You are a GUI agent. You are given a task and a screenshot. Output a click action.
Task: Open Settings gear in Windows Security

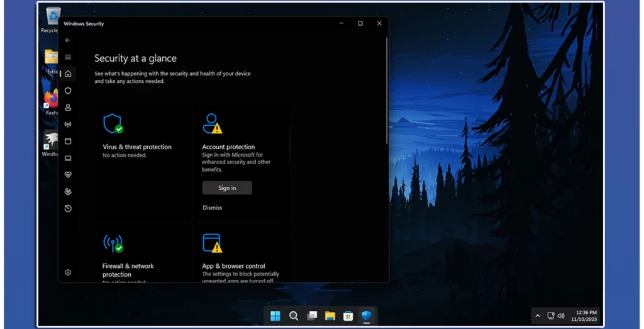[x=68, y=272]
